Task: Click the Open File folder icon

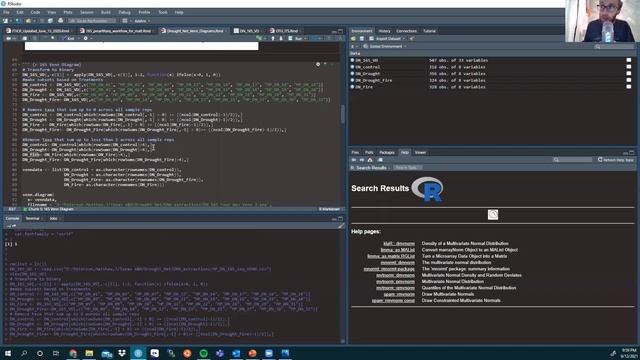Action: (x=28, y=21)
